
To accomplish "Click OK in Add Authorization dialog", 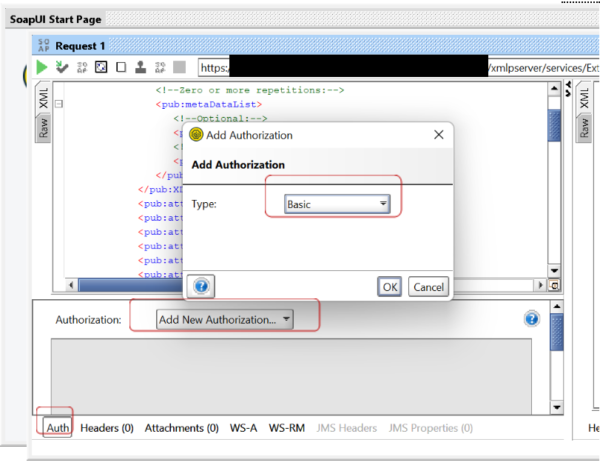I will click(390, 287).
